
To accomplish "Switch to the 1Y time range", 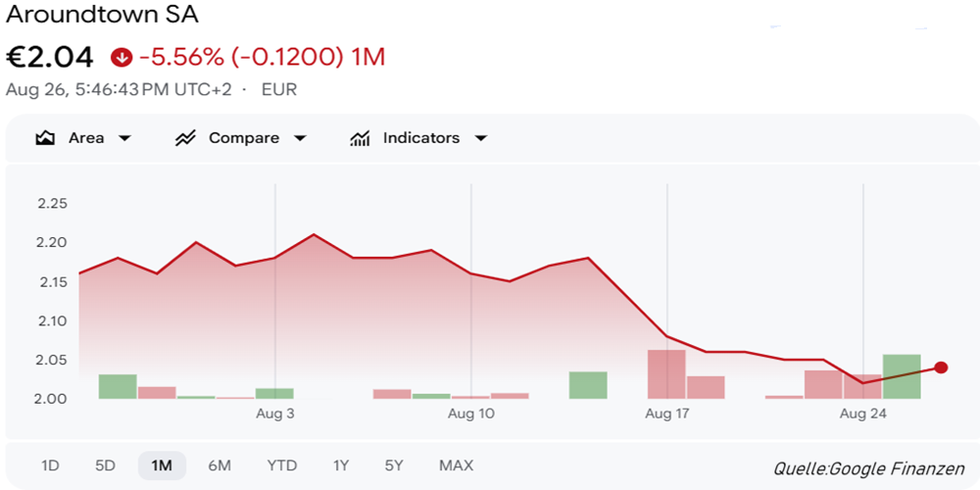I will (x=341, y=465).
